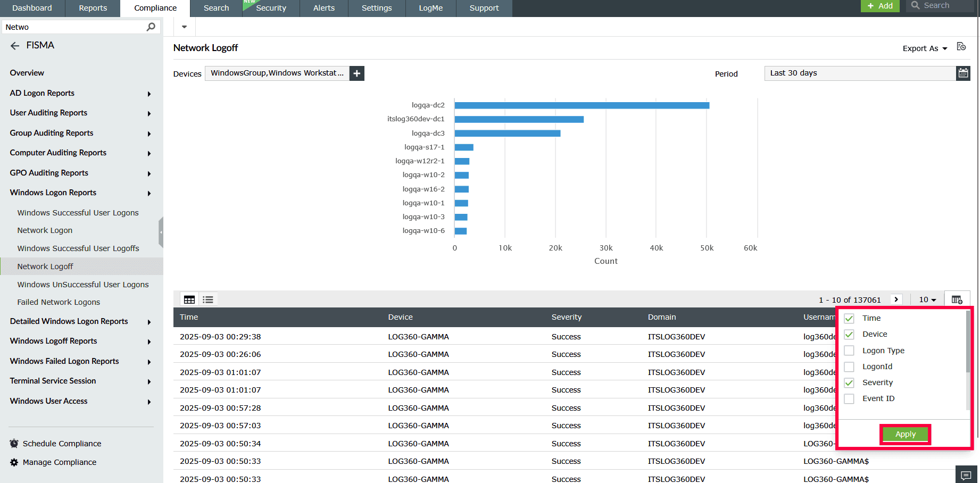Click the schedule report icon beside Export As

click(961, 47)
